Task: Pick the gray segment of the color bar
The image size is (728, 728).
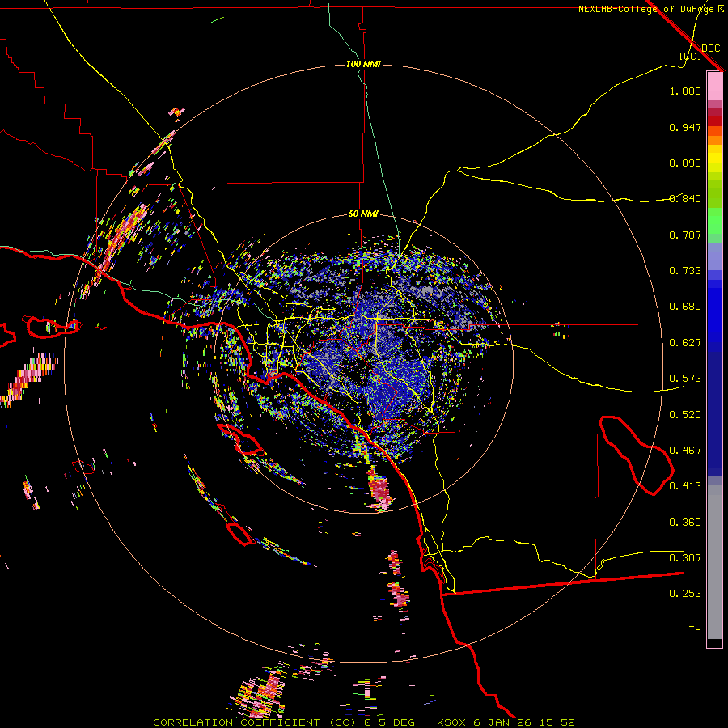Action: [x=714, y=562]
